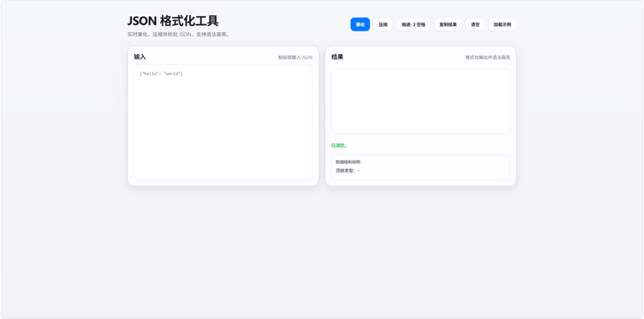The width and height of the screenshot is (644, 319).
Task: Click the 清空 clear button
Action: coord(475,24)
